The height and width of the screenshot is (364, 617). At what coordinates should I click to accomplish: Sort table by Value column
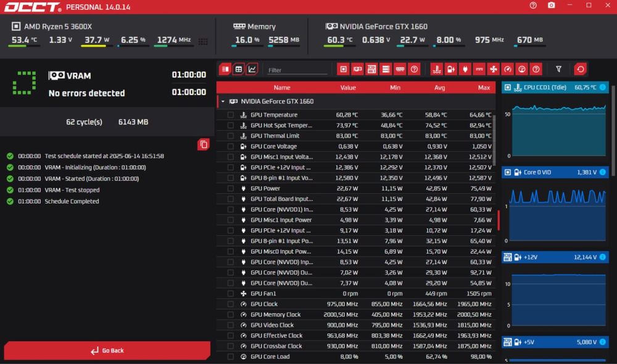348,88
